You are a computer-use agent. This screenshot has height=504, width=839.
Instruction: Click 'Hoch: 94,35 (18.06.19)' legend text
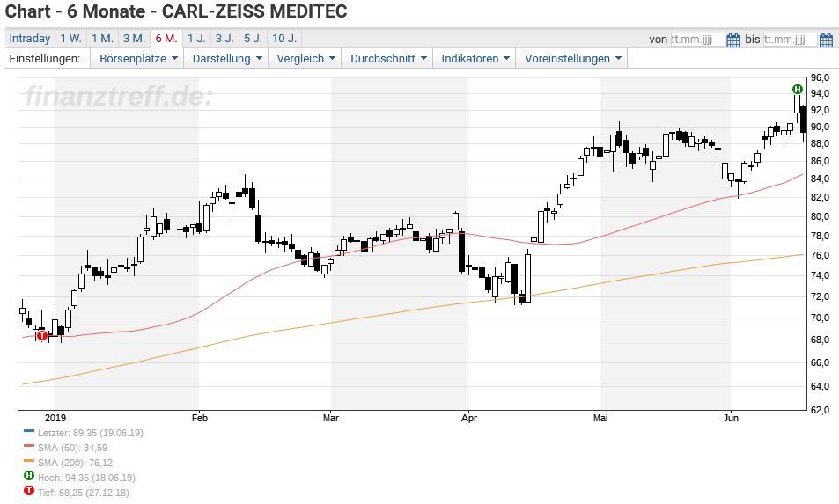pos(86,478)
